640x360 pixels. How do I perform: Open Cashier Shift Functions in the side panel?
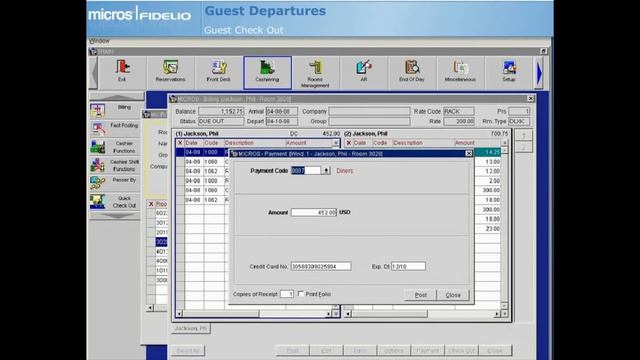coord(115,165)
